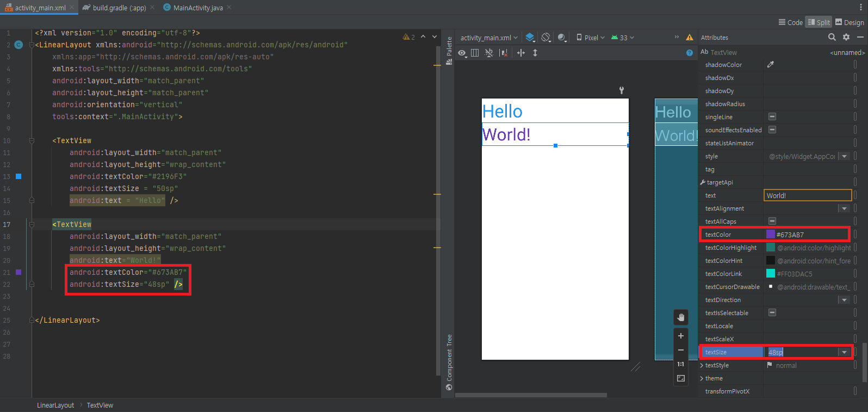868x412 pixels.
Task: Open the Pixel device dropdown
Action: coord(591,38)
